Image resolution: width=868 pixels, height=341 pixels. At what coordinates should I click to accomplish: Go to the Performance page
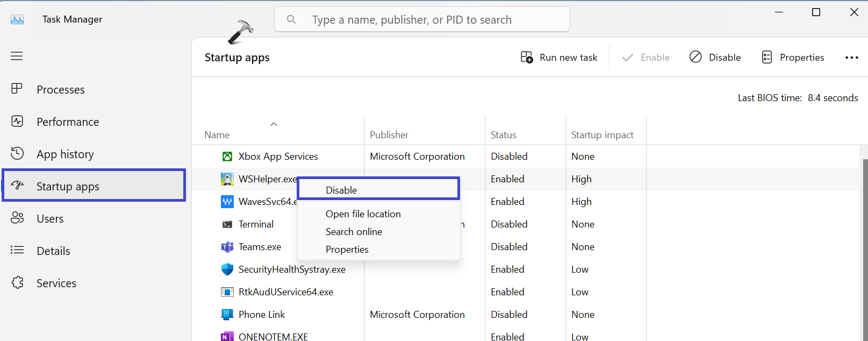pos(68,122)
